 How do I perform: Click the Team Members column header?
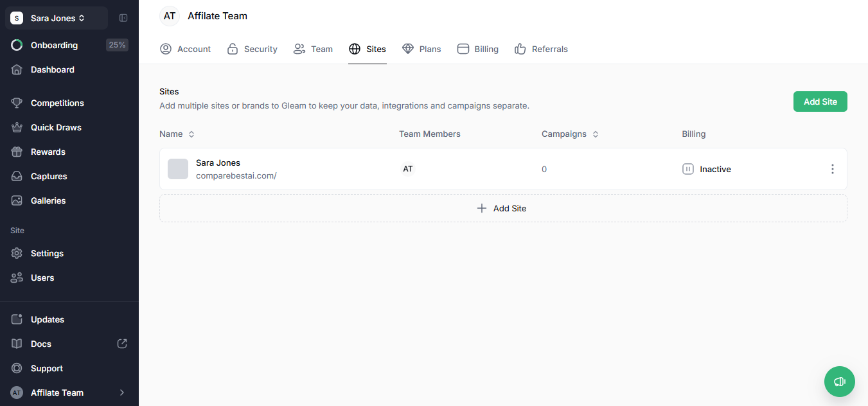tap(430, 134)
